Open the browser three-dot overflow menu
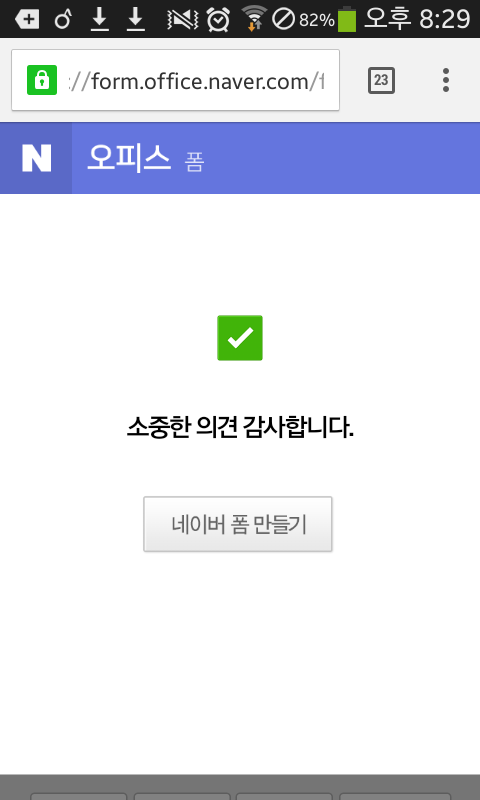 [446, 80]
